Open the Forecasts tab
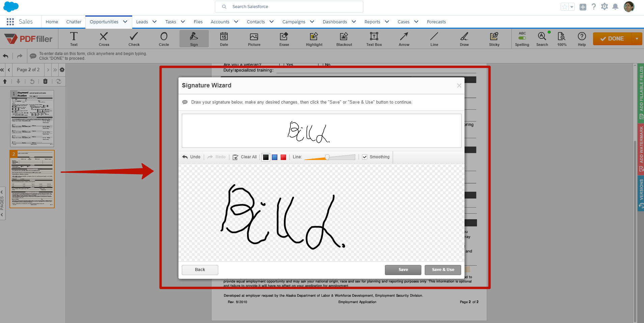 click(x=436, y=22)
